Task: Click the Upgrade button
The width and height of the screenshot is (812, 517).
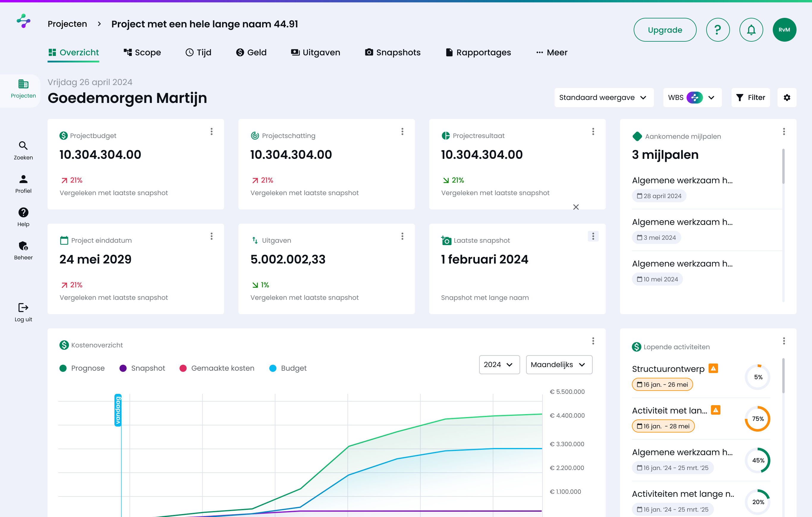Action: 665,30
